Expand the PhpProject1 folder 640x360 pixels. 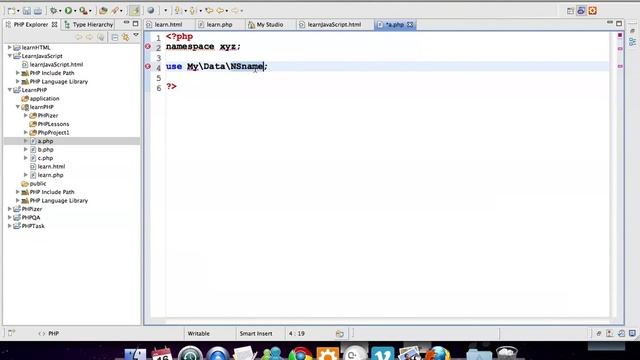tap(26, 132)
